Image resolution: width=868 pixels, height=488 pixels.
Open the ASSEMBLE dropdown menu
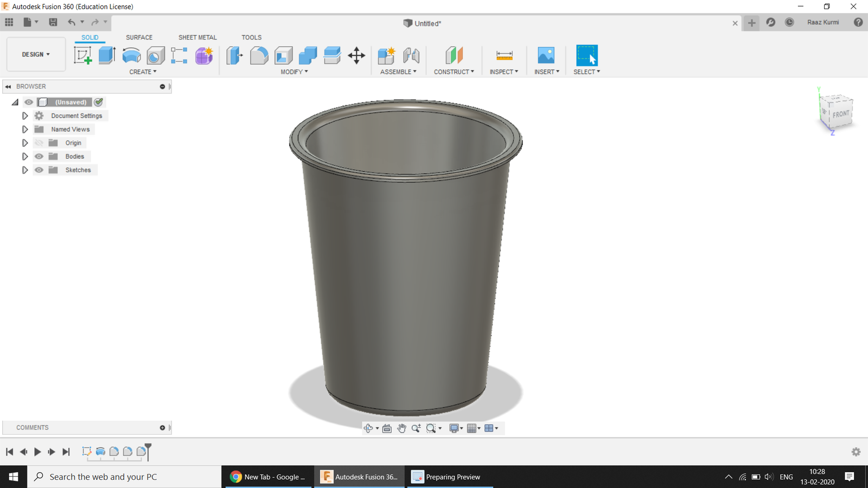(398, 72)
